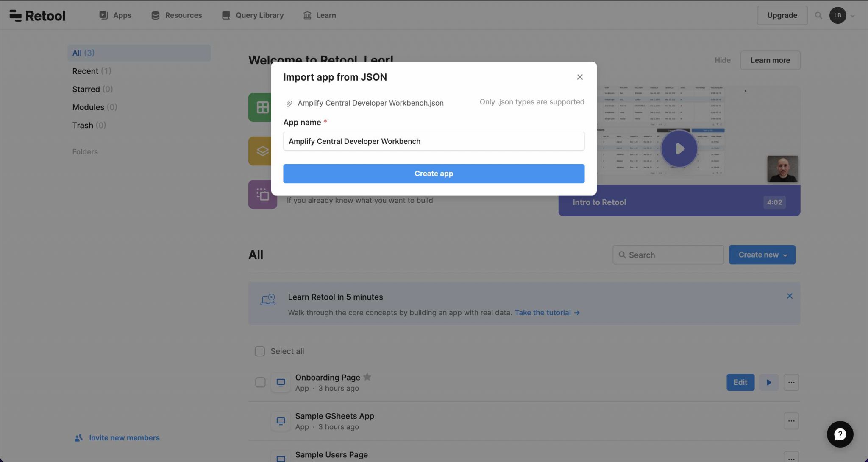Click the Take the tutorial link
868x462 pixels.
pyautogui.click(x=542, y=312)
